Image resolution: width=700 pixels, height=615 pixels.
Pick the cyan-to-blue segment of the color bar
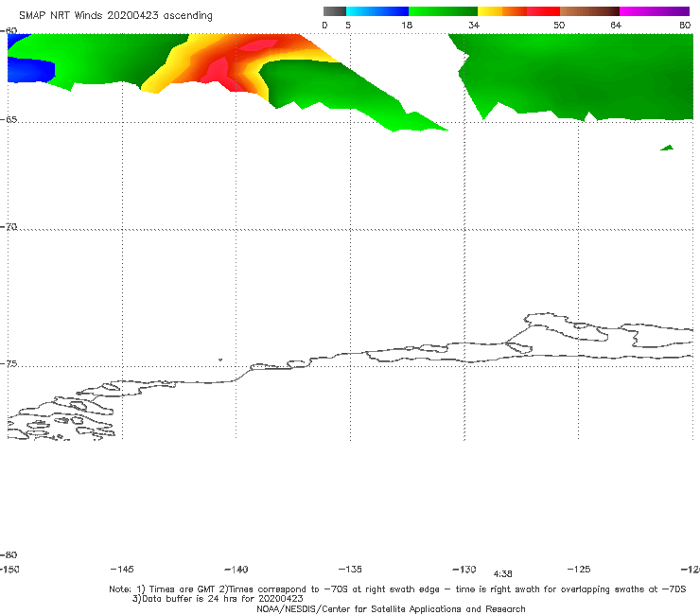tap(377, 11)
